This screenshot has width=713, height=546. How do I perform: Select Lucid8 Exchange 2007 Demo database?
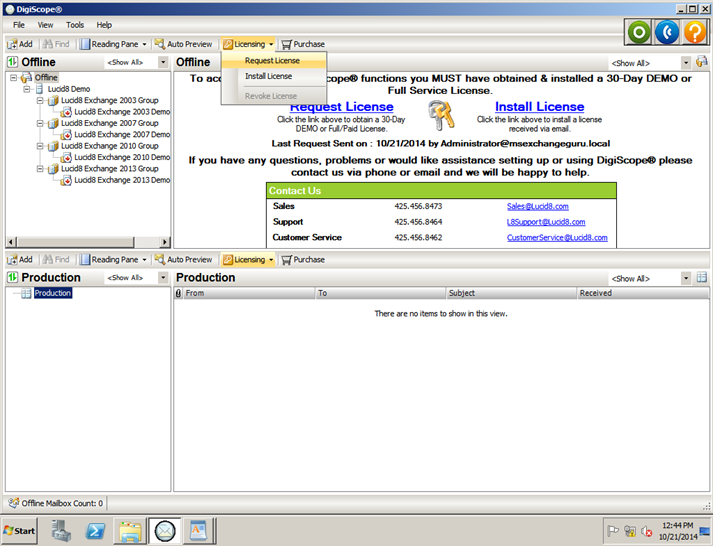tap(122, 135)
